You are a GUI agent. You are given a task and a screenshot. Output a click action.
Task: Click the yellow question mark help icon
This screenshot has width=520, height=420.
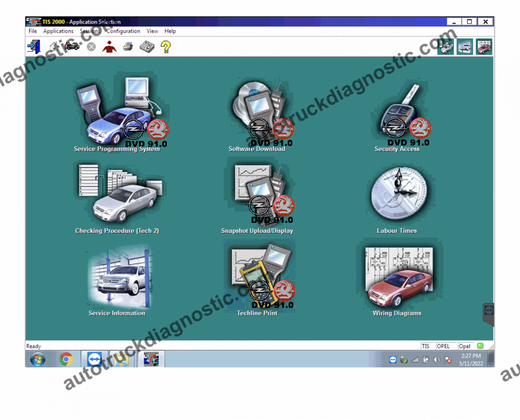pyautogui.click(x=166, y=47)
